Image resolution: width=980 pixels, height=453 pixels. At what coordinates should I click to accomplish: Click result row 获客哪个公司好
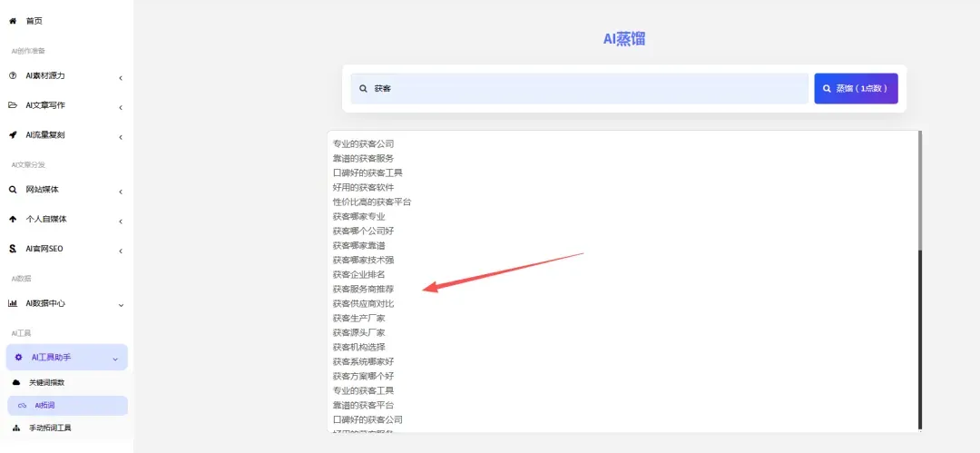point(363,231)
